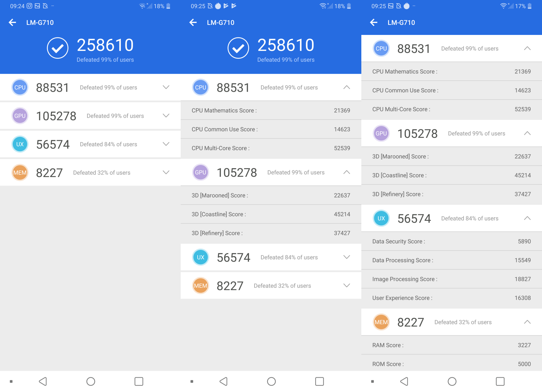Viewport: 542px width, 392px height.
Task: Tap LM-G710 title in the 17% battery screen
Action: tap(401, 23)
